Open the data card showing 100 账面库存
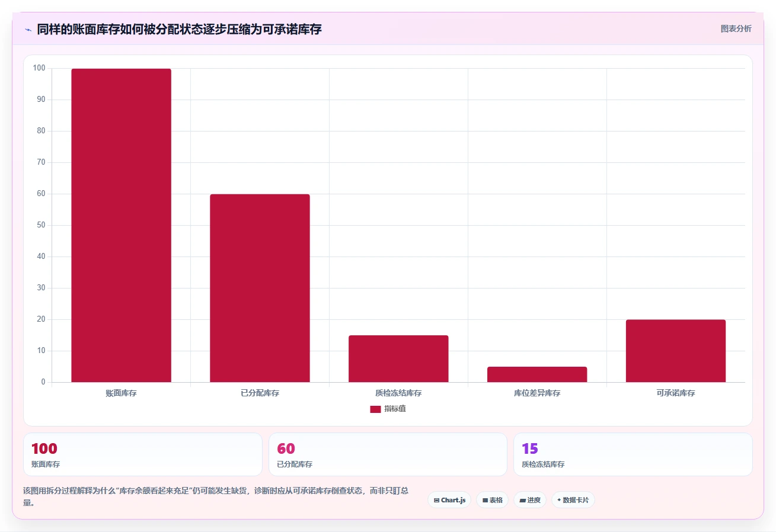This screenshot has width=776, height=532. tap(143, 454)
